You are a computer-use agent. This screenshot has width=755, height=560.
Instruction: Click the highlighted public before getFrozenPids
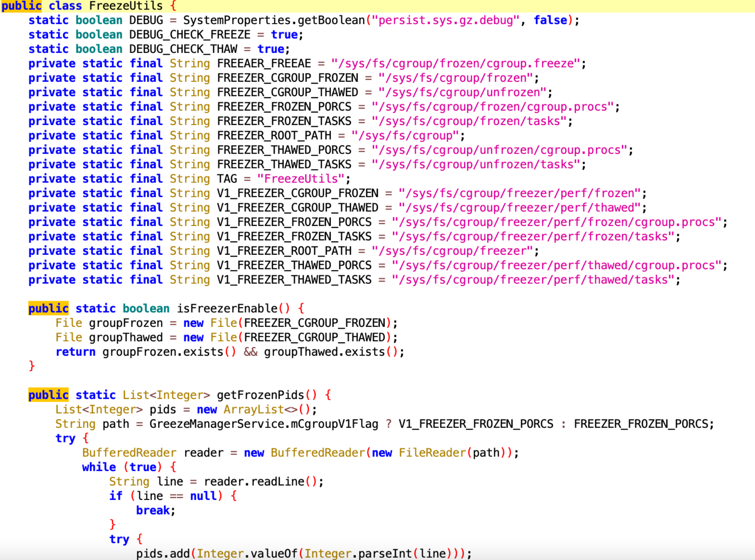[x=48, y=395]
